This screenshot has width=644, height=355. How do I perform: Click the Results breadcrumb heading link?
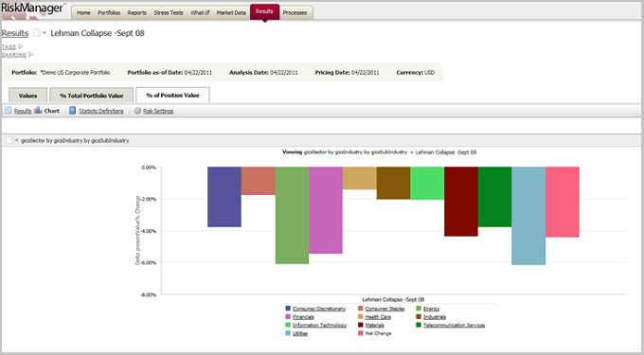coord(15,33)
